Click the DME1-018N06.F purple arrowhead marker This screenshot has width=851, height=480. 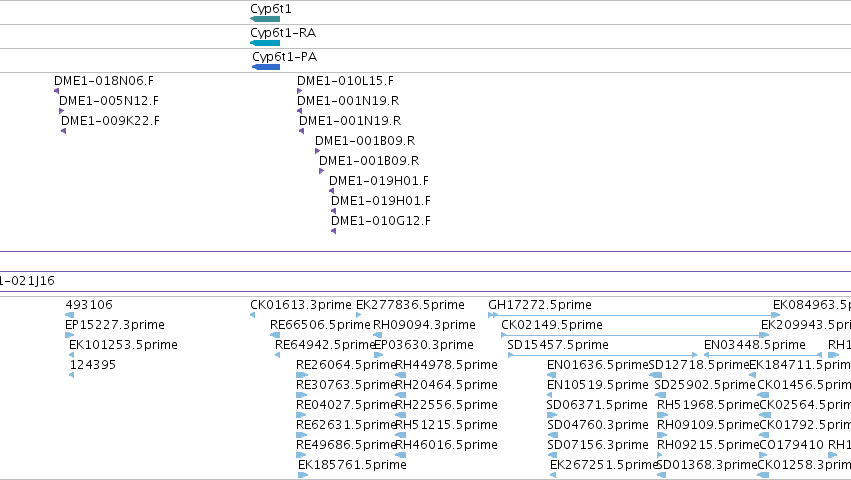(56, 91)
